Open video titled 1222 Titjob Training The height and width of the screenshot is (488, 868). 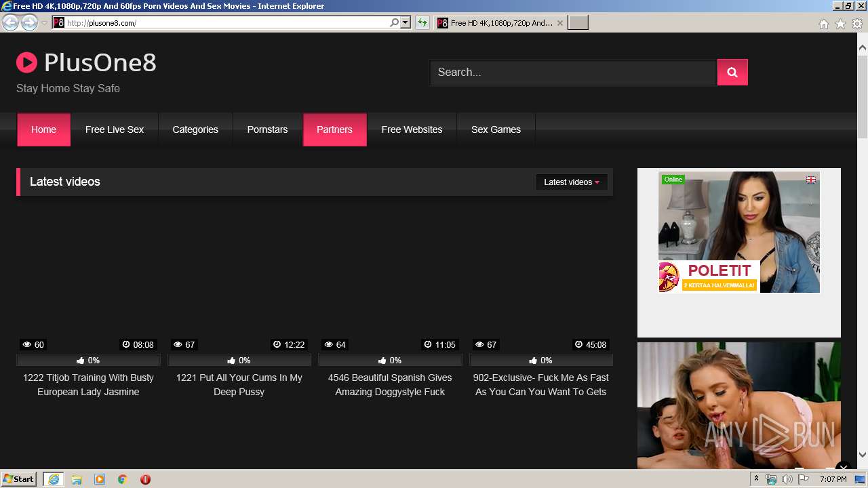(88, 385)
